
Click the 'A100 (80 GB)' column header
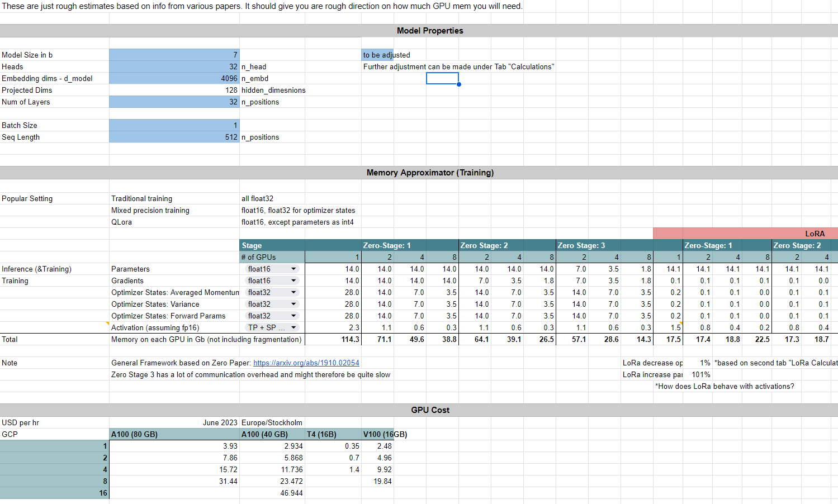pyautogui.click(x=174, y=434)
